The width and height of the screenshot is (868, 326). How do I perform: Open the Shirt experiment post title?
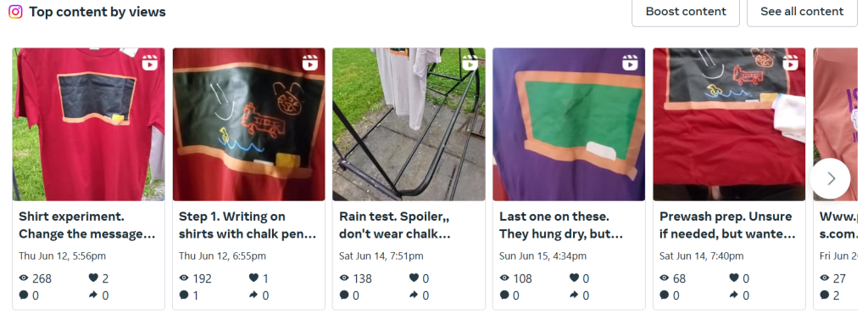[x=87, y=225]
